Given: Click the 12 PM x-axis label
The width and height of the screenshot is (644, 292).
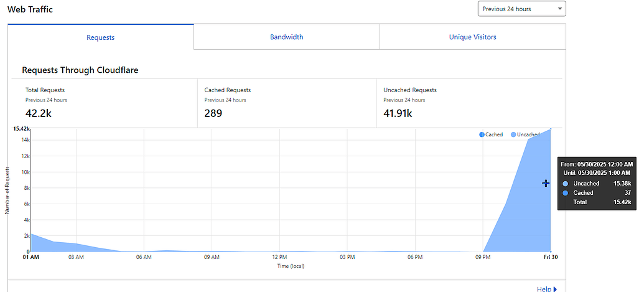Looking at the screenshot, I should [x=279, y=257].
